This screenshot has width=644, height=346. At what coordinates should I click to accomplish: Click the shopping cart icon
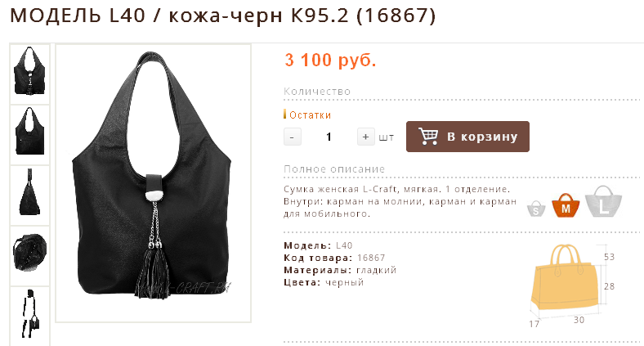point(428,136)
